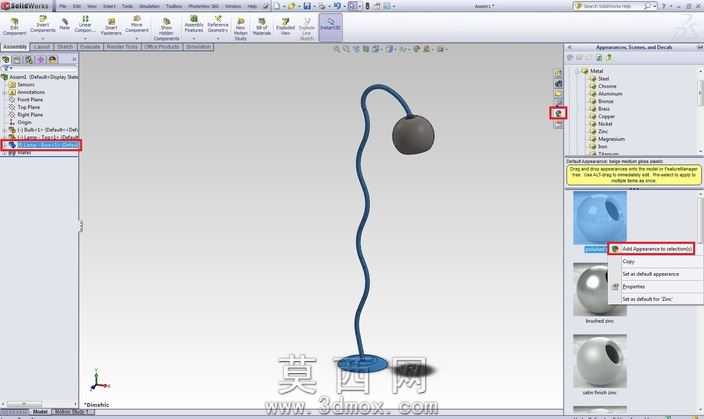Image resolution: width=704 pixels, height=419 pixels.
Task: Click the Edit Component tool
Action: pos(14,26)
